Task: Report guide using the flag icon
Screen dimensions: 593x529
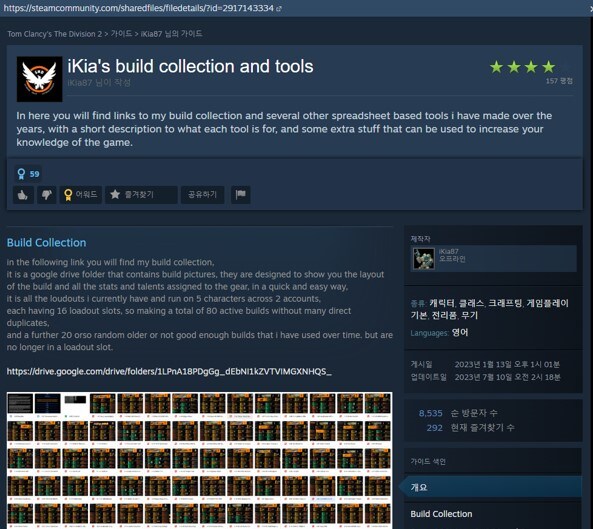Action: pyautogui.click(x=241, y=195)
